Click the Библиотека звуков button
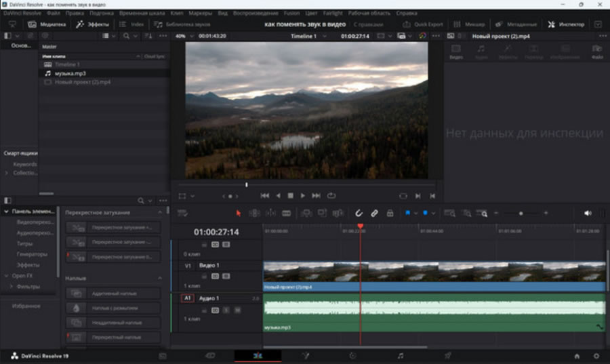The width and height of the screenshot is (610, 364). 182,24
